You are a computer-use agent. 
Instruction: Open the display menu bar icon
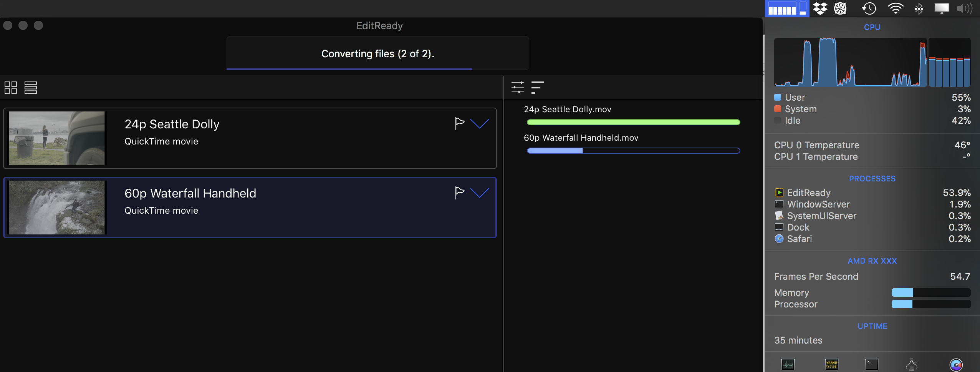[942, 8]
